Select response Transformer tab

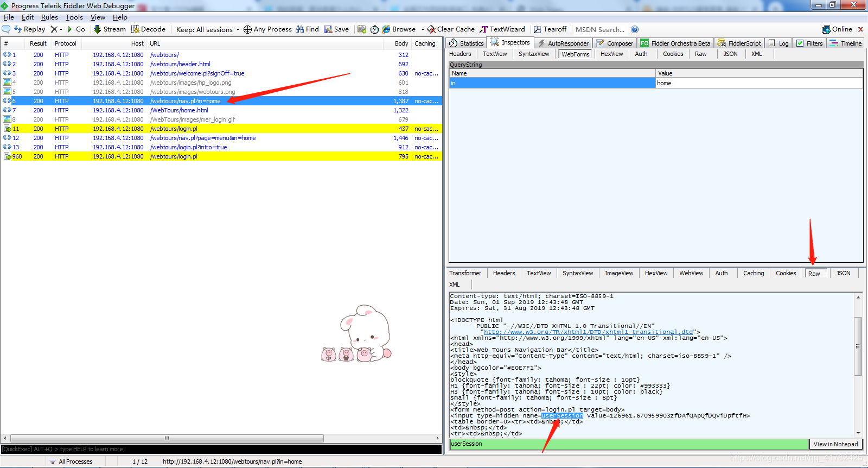465,273
